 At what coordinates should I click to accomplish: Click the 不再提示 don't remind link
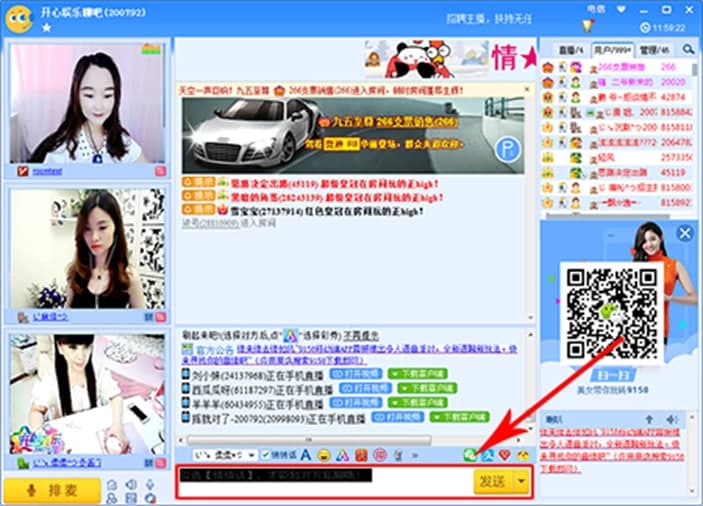[361, 335]
